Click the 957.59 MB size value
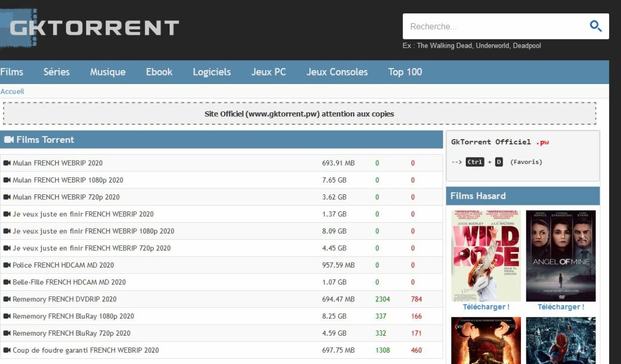Screen dimensions: 621x364 tap(338, 265)
